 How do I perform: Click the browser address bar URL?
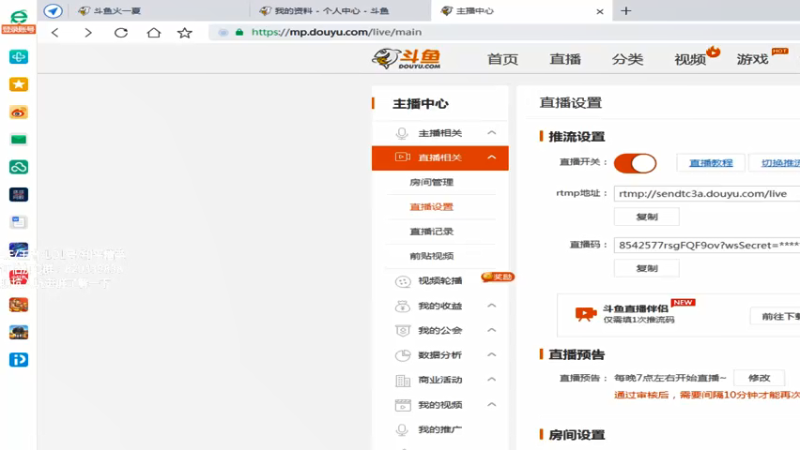pyautogui.click(x=337, y=32)
